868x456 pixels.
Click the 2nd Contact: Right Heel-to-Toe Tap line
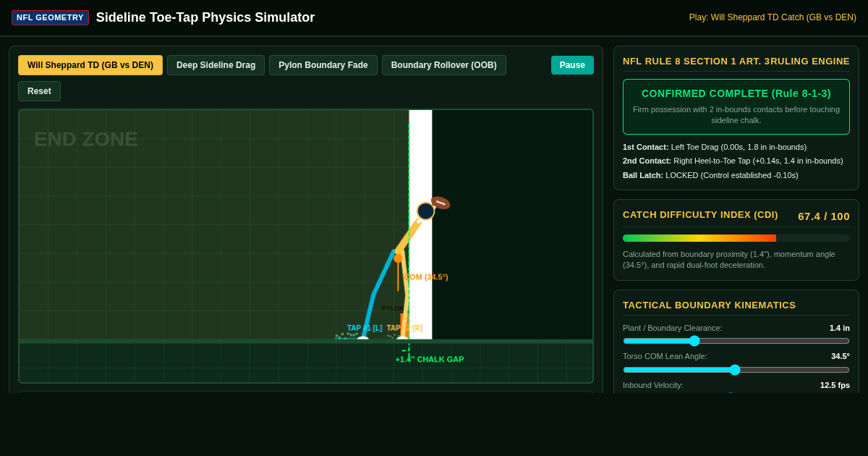pyautogui.click(x=733, y=161)
